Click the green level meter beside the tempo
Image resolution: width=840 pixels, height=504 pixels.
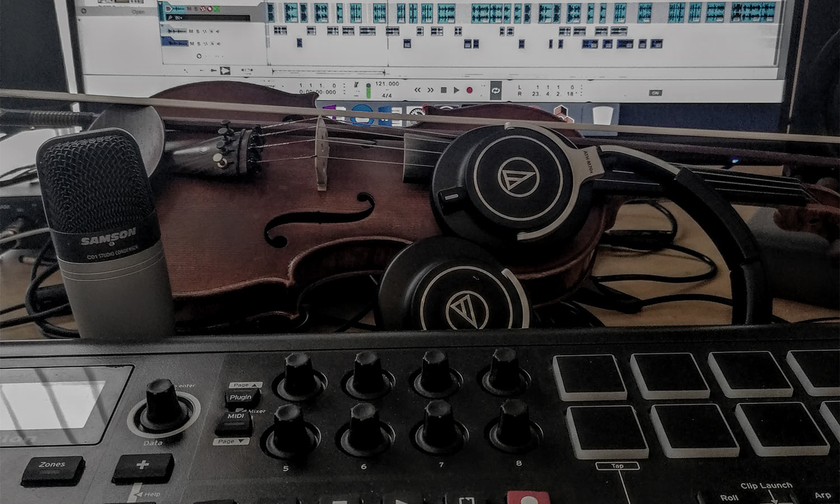click(368, 91)
